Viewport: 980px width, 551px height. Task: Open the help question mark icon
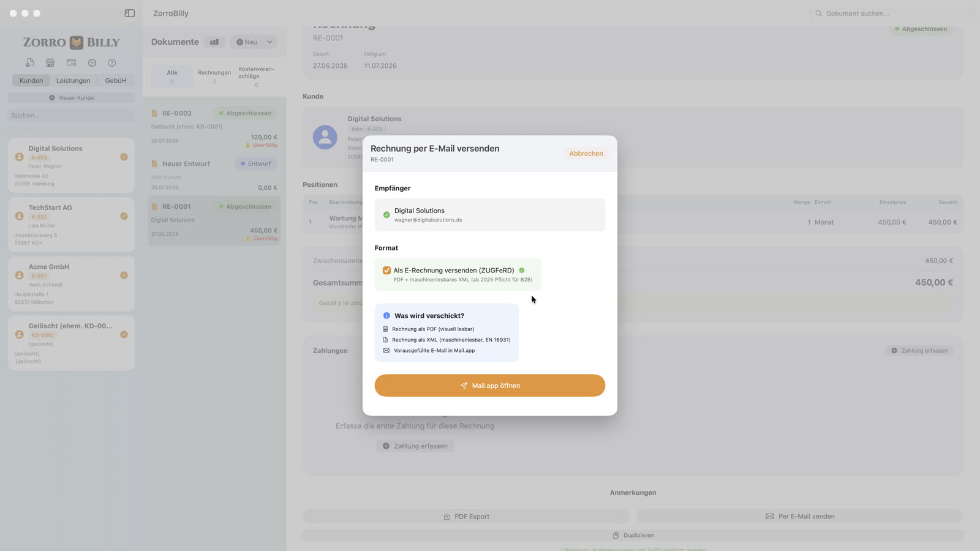(x=112, y=62)
